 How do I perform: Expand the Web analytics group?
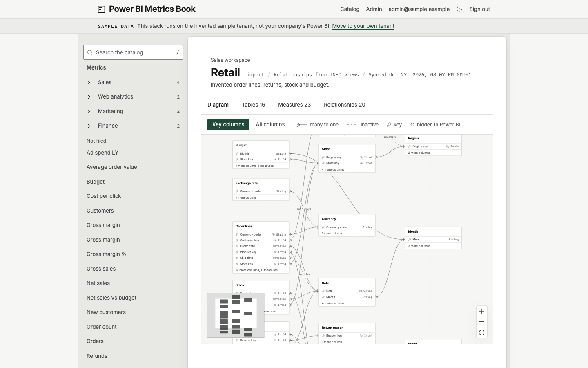click(x=89, y=97)
